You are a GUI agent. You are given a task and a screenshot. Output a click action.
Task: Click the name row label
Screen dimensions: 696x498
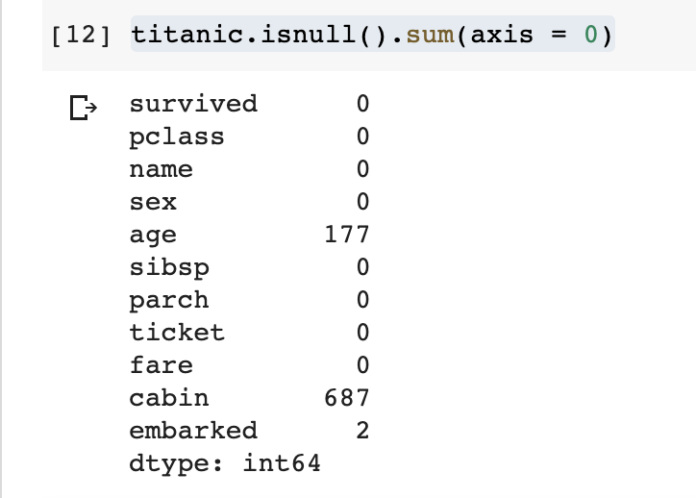pos(161,170)
